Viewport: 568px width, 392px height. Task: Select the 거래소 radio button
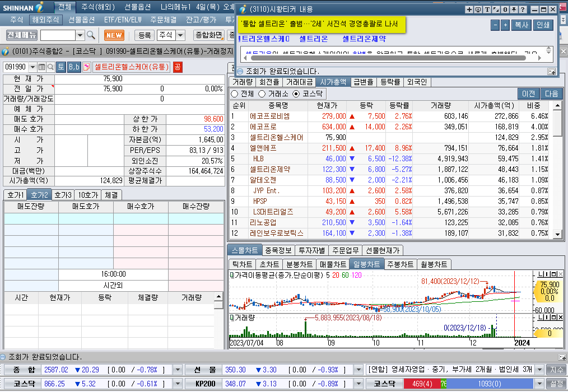[262, 94]
